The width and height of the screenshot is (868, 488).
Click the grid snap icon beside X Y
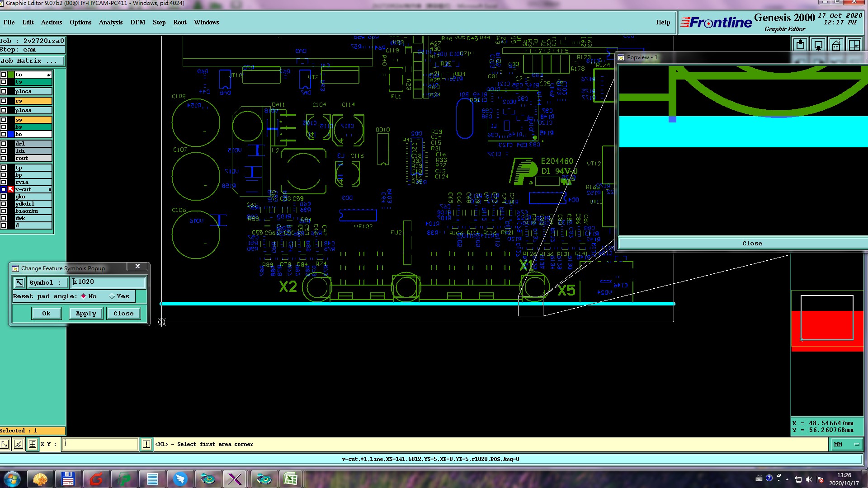33,444
